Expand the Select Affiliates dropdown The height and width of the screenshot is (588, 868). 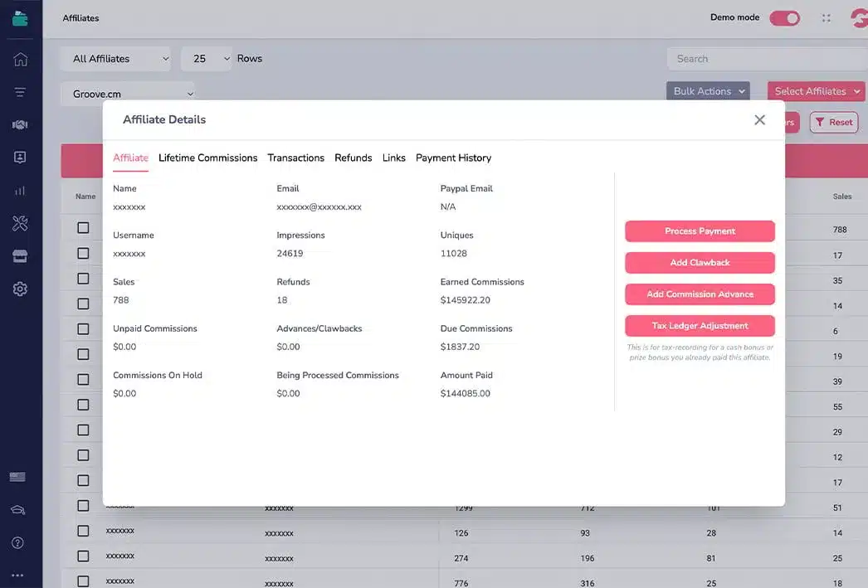816,91
